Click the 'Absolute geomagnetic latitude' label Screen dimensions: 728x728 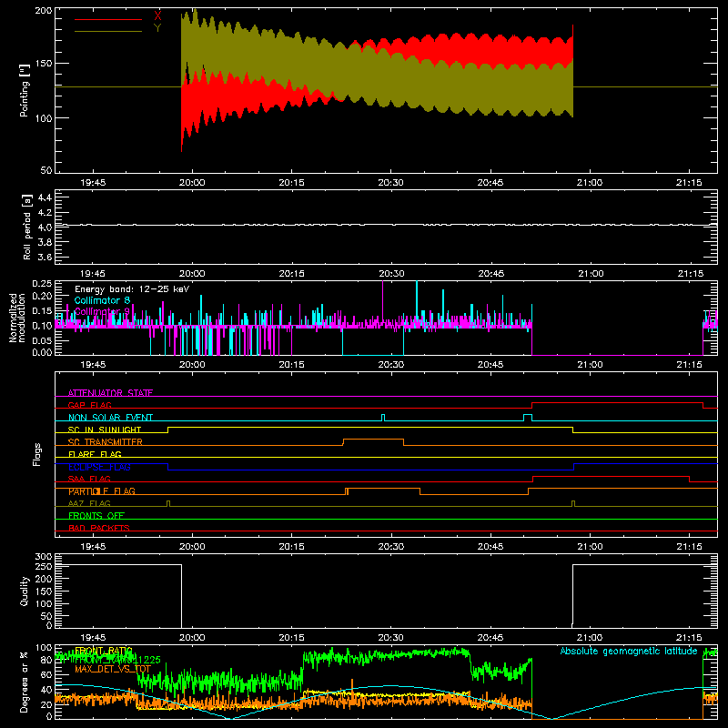click(629, 651)
